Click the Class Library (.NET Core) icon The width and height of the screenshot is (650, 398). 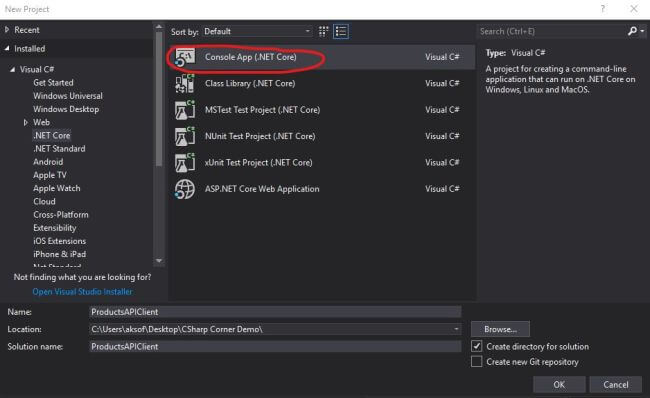184,83
